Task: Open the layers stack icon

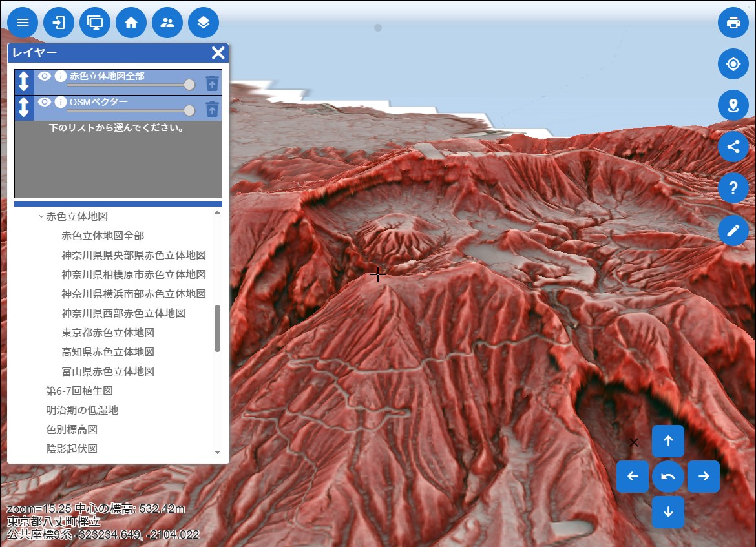Action: point(204,23)
